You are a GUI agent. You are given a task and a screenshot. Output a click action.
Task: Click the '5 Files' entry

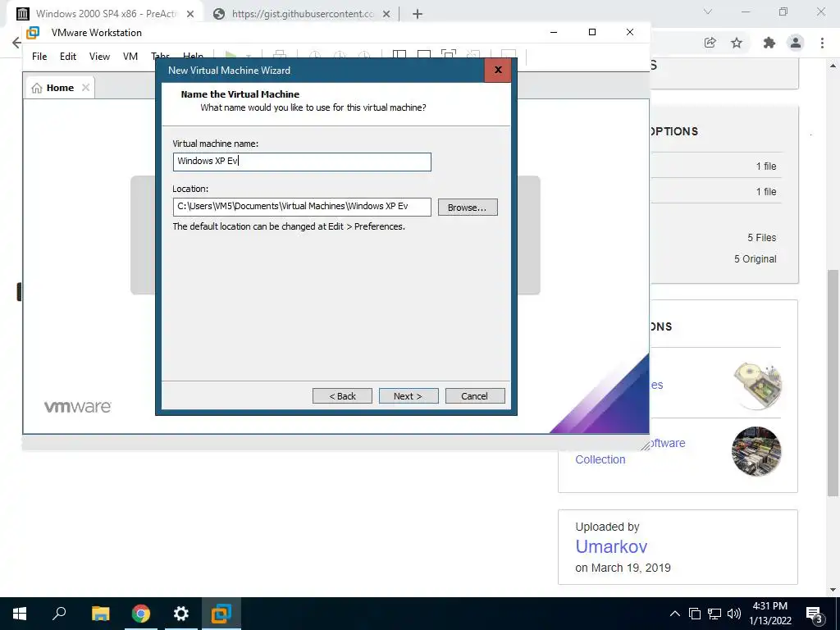pos(762,237)
